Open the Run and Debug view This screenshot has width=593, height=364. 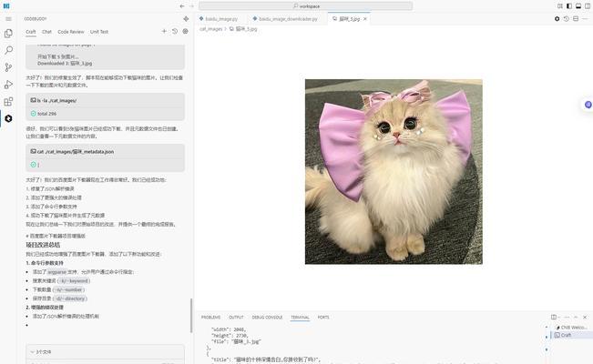[8, 85]
